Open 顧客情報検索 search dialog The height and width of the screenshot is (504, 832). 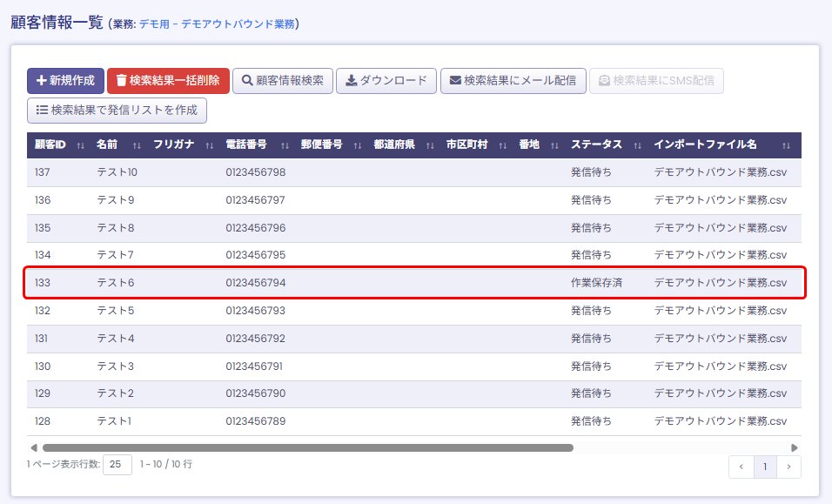pos(282,81)
